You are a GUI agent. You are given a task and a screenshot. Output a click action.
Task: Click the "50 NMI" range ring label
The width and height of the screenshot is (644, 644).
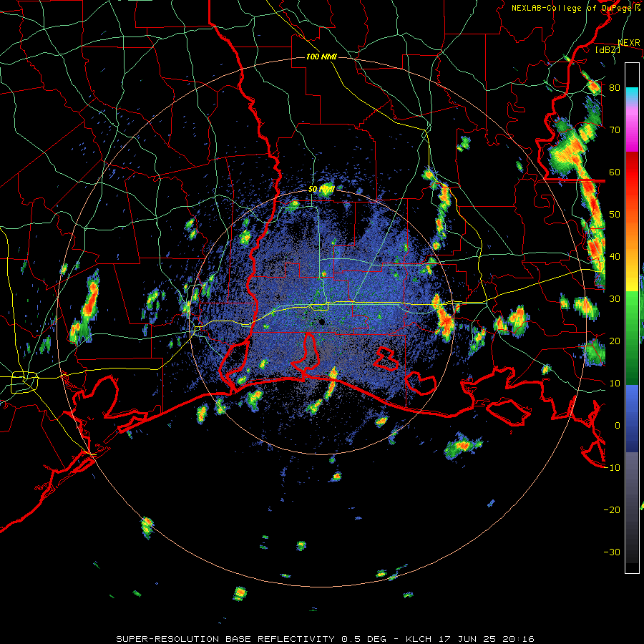coord(321,190)
